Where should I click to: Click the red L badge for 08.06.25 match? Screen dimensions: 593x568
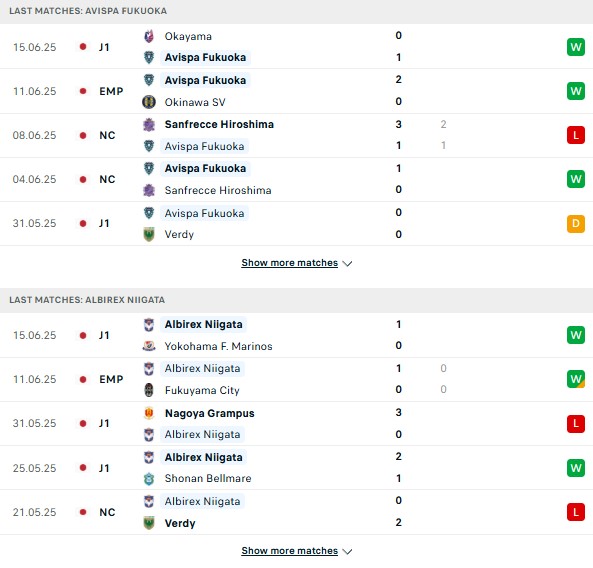[x=576, y=135]
